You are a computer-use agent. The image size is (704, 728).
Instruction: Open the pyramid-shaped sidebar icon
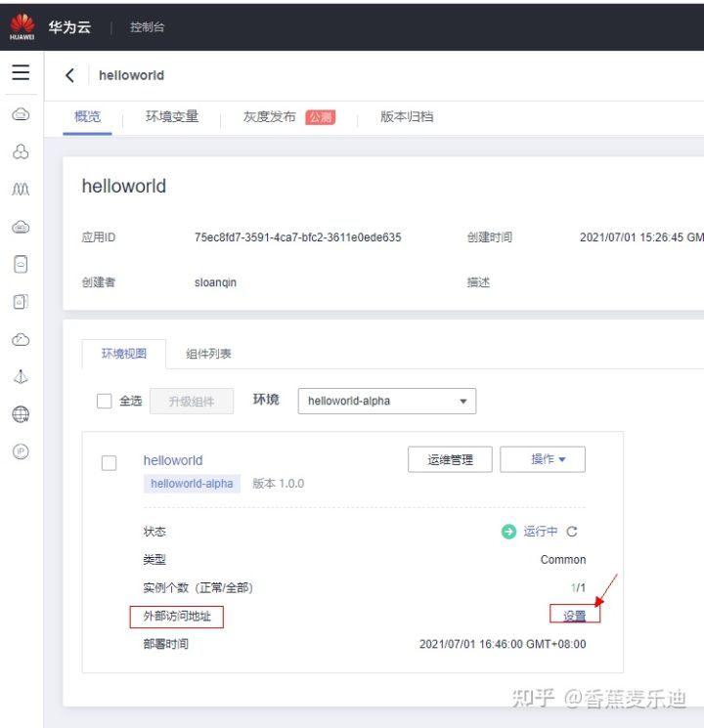click(x=21, y=376)
